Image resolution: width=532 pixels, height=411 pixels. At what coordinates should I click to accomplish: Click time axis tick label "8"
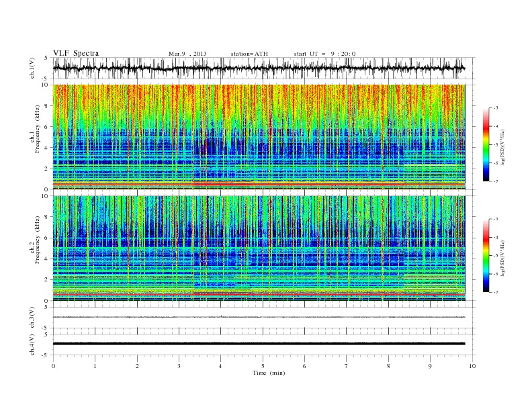[388, 366]
